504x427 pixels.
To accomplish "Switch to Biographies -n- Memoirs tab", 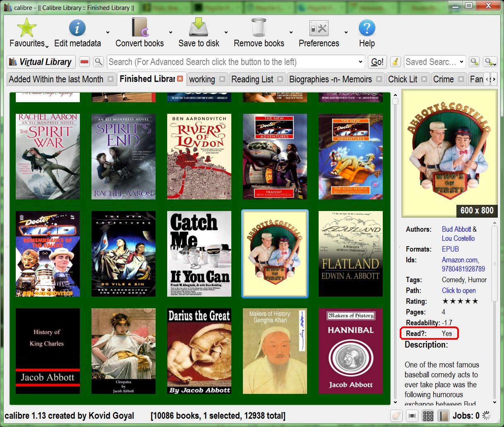I will (x=330, y=79).
